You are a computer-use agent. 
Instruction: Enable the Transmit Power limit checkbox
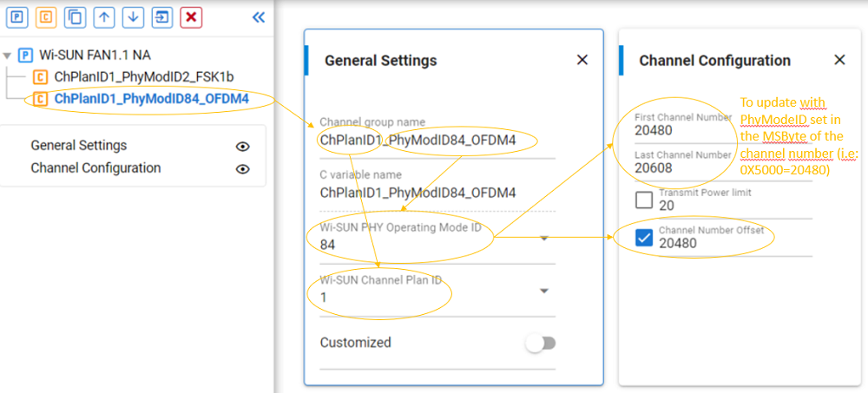pos(644,200)
